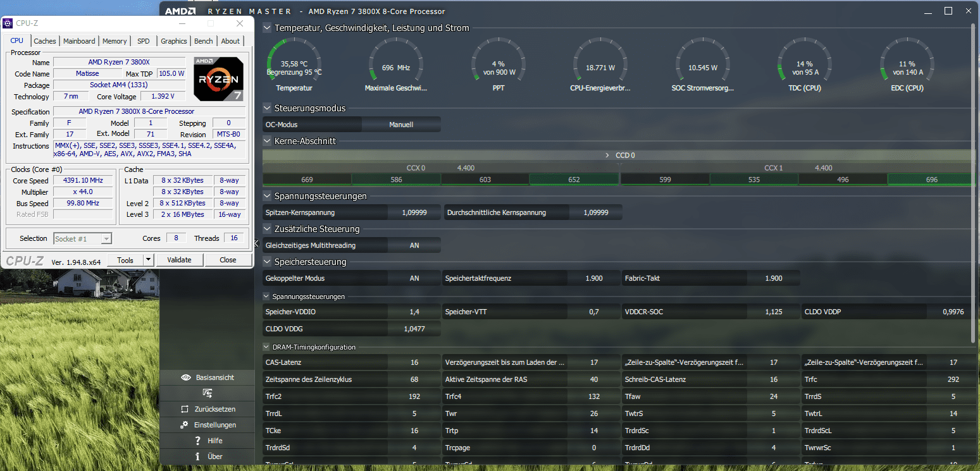980x471 pixels.
Task: Switch to the Caches tab in CPU-Z
Action: [45, 41]
